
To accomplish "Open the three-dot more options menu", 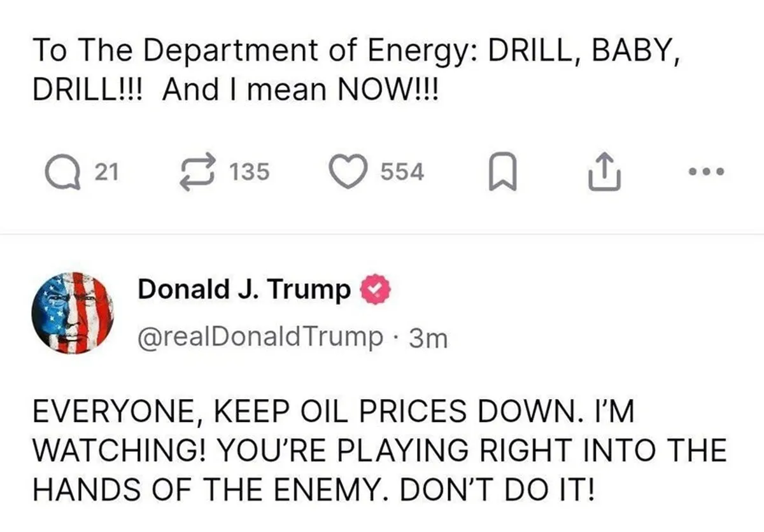I will point(707,171).
